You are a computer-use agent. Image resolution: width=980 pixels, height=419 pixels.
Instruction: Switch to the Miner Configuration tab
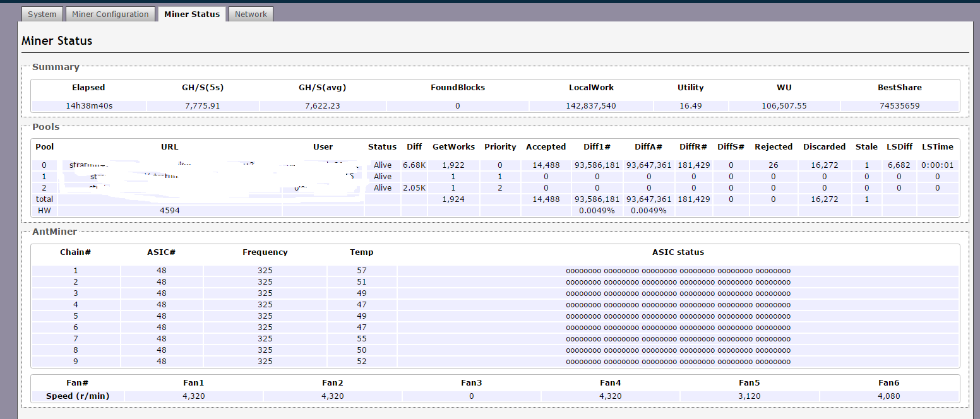[111, 14]
